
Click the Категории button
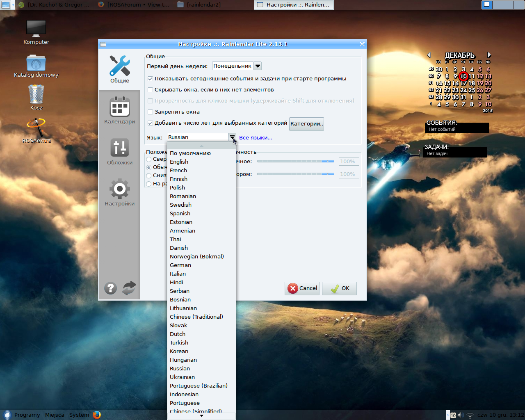pos(306,124)
